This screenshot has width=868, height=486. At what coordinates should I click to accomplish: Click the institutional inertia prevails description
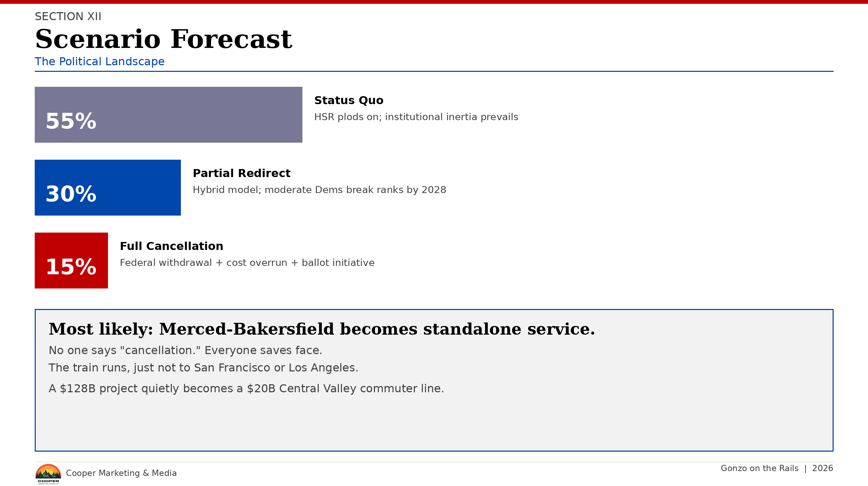pos(416,117)
